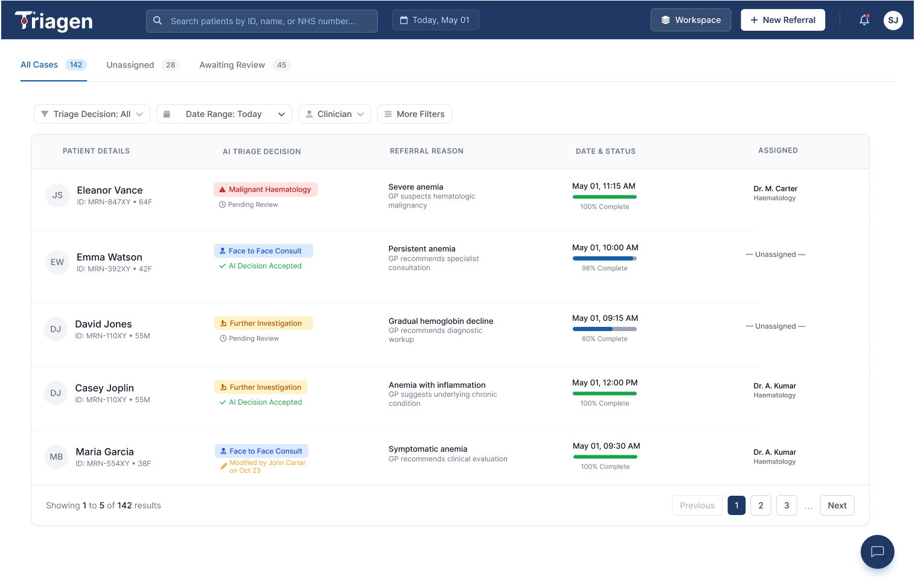Image resolution: width=915 pixels, height=588 pixels.
Task: Click David Jones' 60% Complete progress bar
Action: (604, 329)
